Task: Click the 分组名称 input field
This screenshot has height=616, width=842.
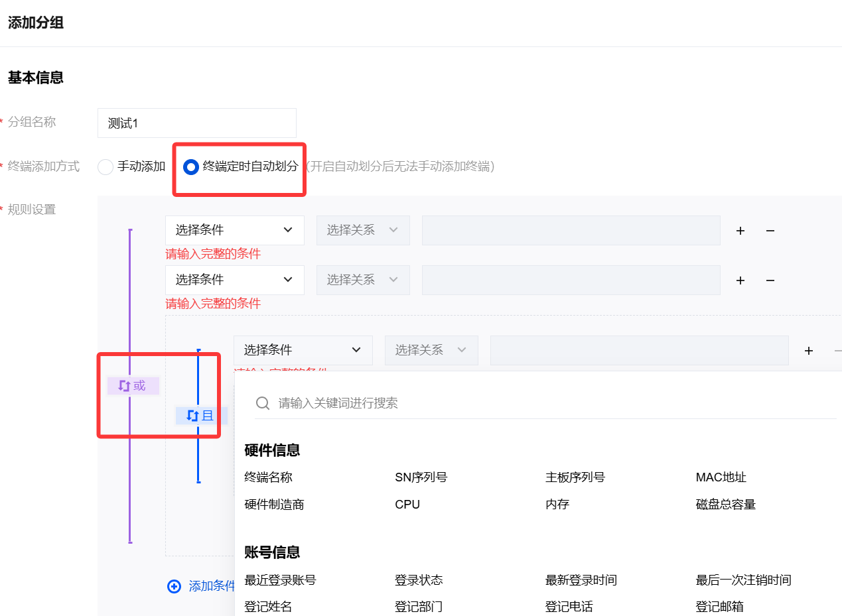Action: tap(196, 123)
